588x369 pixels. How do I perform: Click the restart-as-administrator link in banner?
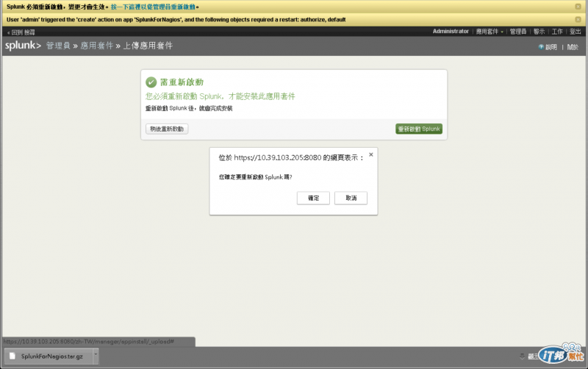[154, 7]
